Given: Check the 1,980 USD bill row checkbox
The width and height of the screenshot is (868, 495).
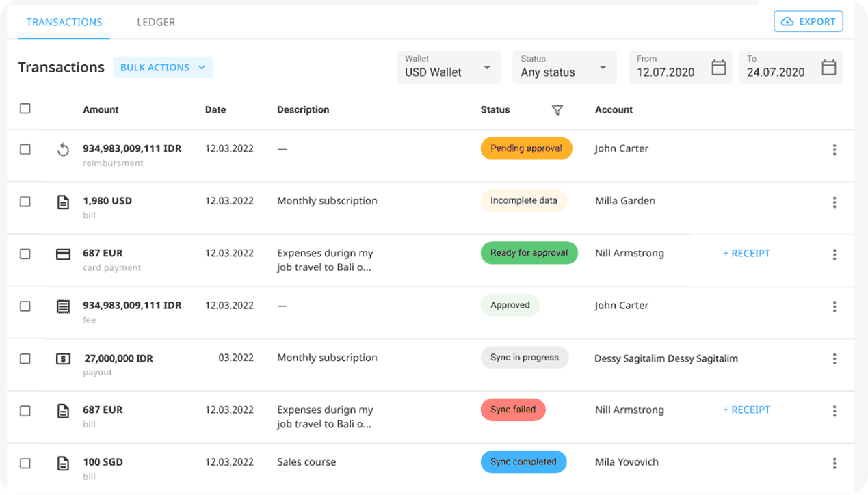Looking at the screenshot, I should (x=25, y=202).
